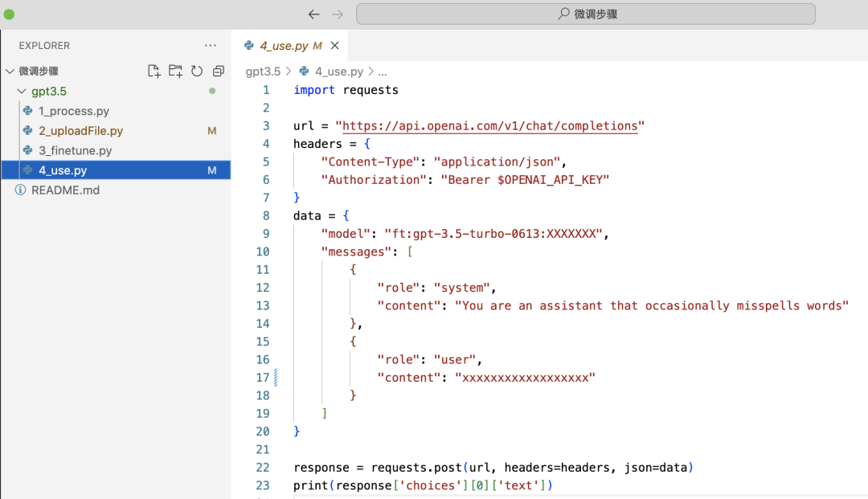Click the Python icon in the breadcrumb

[304, 72]
